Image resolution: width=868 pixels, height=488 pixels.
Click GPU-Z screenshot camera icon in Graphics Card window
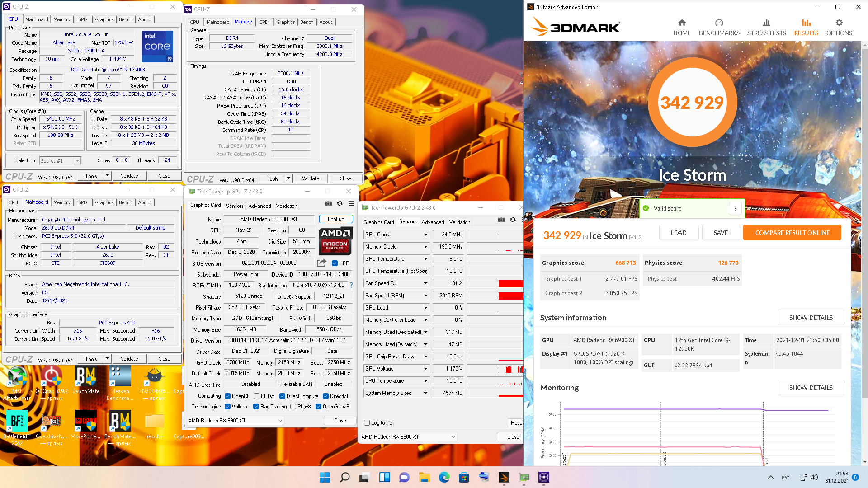tap(328, 203)
